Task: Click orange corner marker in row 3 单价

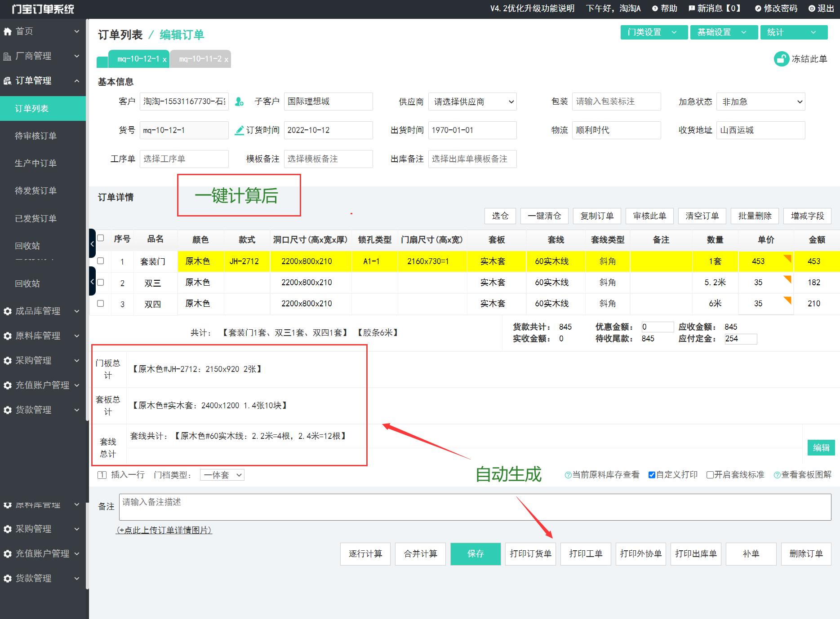Action: tap(787, 300)
